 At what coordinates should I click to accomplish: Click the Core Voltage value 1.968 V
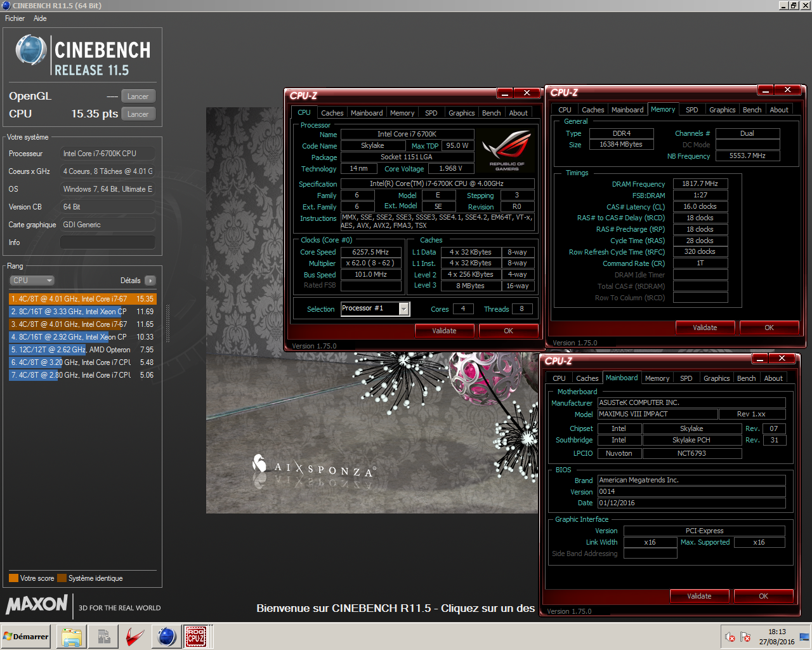[450, 169]
